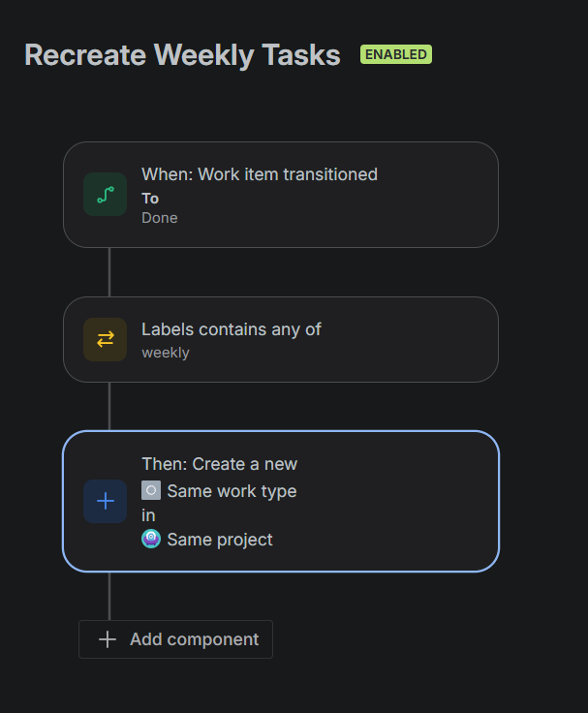588x713 pixels.
Task: Click the gray work type square icon
Action: (x=150, y=490)
